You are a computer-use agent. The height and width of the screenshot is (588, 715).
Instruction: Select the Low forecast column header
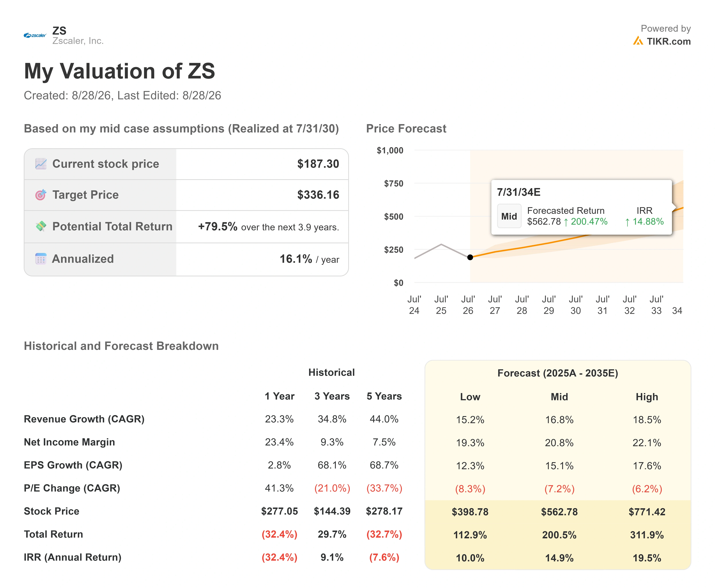pyautogui.click(x=470, y=397)
